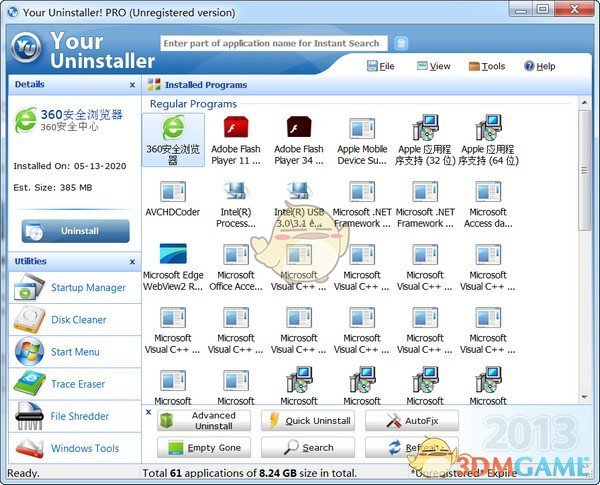Select Adobe Flash Player 34 icon
The height and width of the screenshot is (485, 600).
pos(299,128)
